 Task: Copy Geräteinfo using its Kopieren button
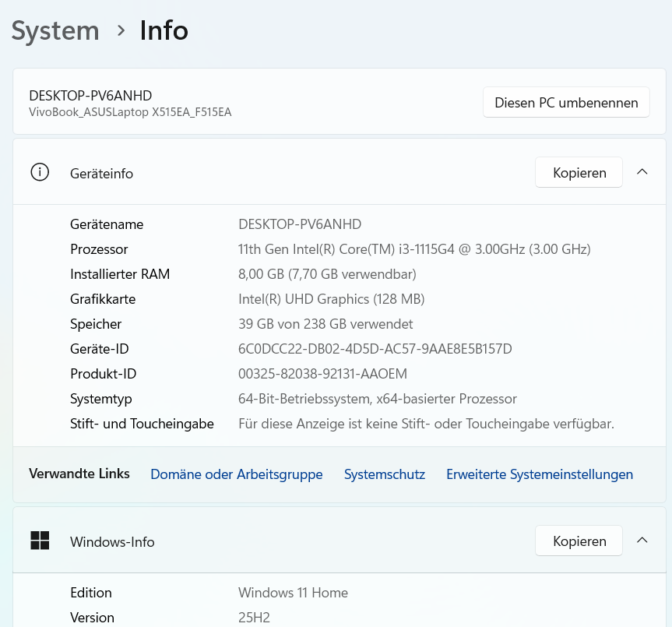[579, 172]
